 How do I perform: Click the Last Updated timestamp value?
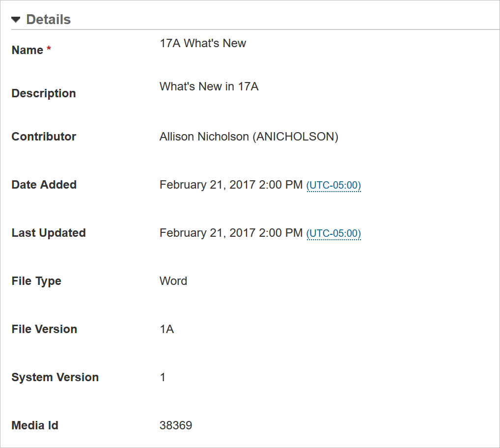pyautogui.click(x=231, y=233)
